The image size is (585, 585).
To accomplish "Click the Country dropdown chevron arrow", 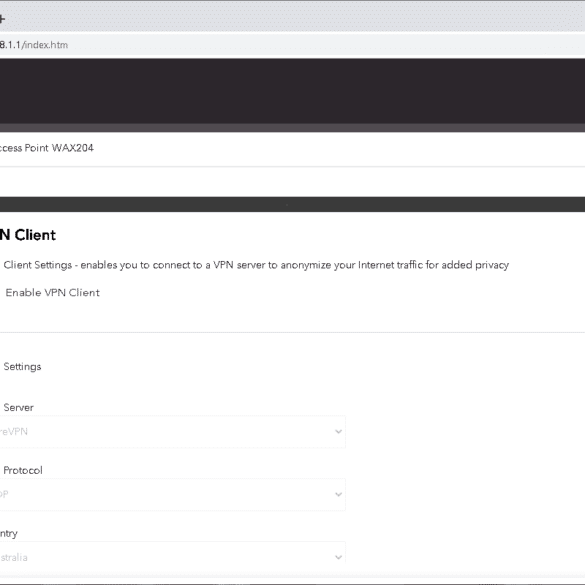I will 338,557.
